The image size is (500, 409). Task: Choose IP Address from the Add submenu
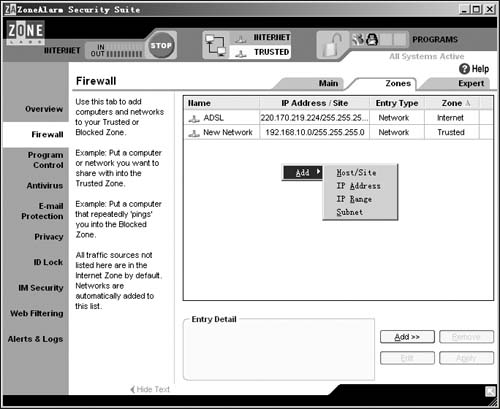[x=358, y=186]
